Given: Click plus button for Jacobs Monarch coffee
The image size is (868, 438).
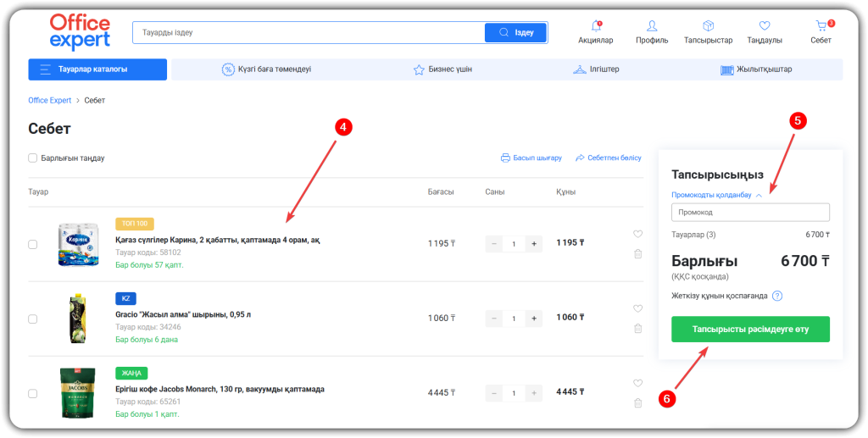Looking at the screenshot, I should tap(534, 393).
